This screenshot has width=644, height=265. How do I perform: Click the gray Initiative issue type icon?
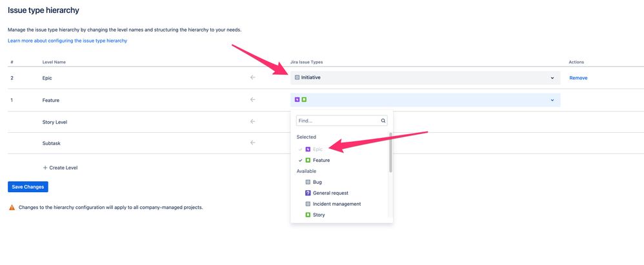point(297,77)
